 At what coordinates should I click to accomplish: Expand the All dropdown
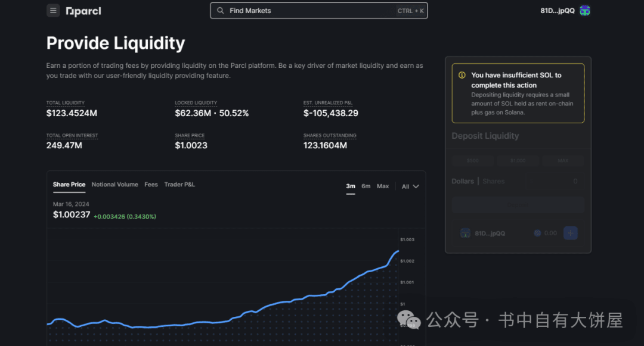coord(410,186)
